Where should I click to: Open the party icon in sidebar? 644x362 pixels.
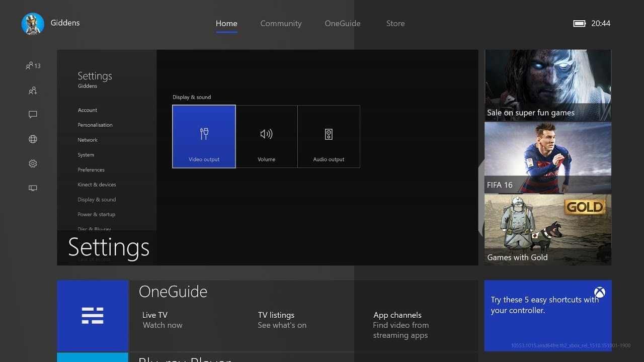coord(33,90)
